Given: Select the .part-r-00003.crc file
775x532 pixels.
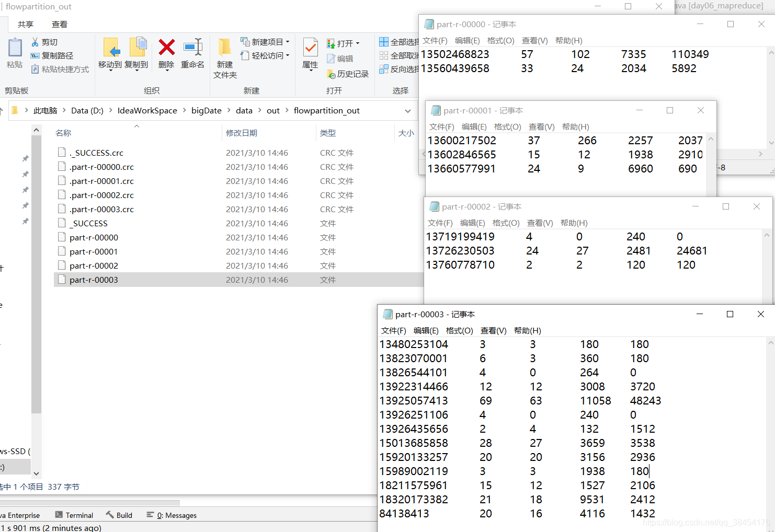Looking at the screenshot, I should click(x=101, y=209).
